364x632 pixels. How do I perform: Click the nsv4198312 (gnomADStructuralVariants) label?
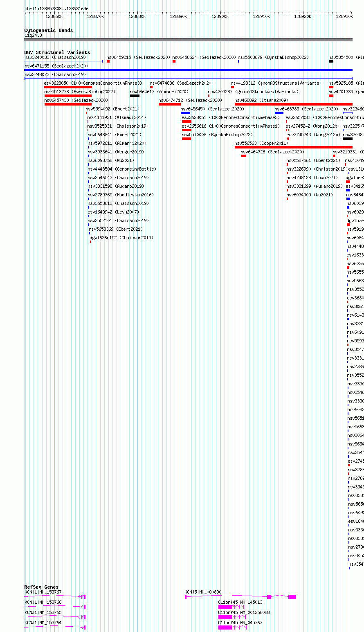tap(276, 83)
